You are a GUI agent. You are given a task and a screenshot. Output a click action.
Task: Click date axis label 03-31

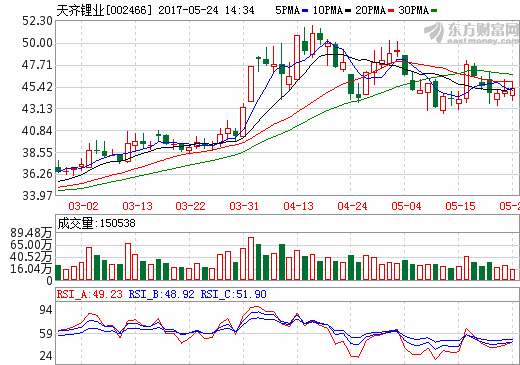click(244, 206)
